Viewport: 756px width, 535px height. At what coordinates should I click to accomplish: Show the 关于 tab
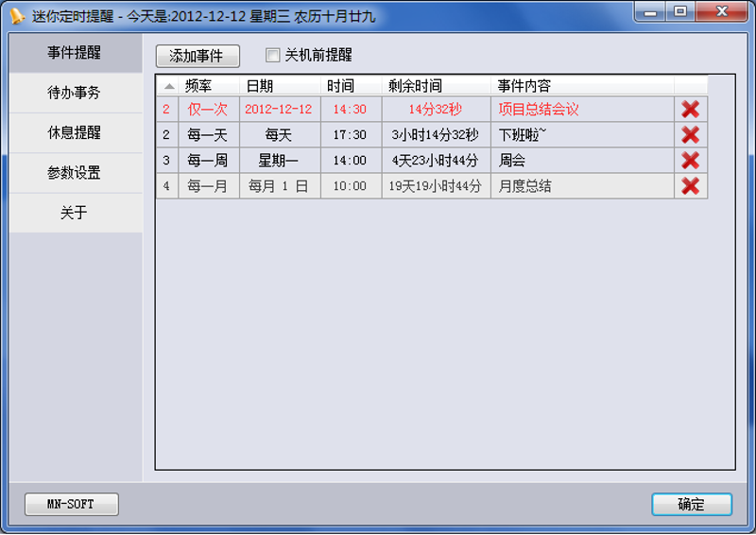[75, 213]
